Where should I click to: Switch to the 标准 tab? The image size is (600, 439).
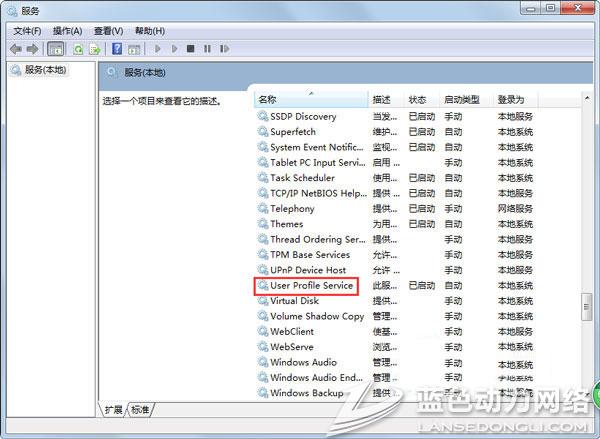click(140, 410)
